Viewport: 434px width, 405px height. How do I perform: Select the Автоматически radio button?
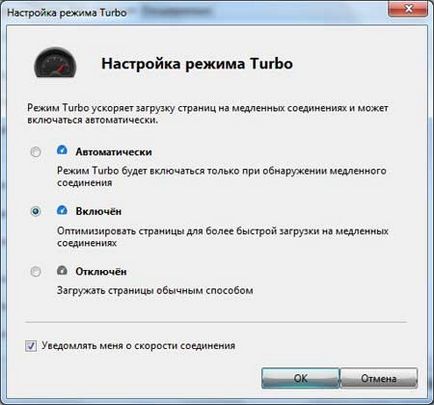click(x=36, y=152)
